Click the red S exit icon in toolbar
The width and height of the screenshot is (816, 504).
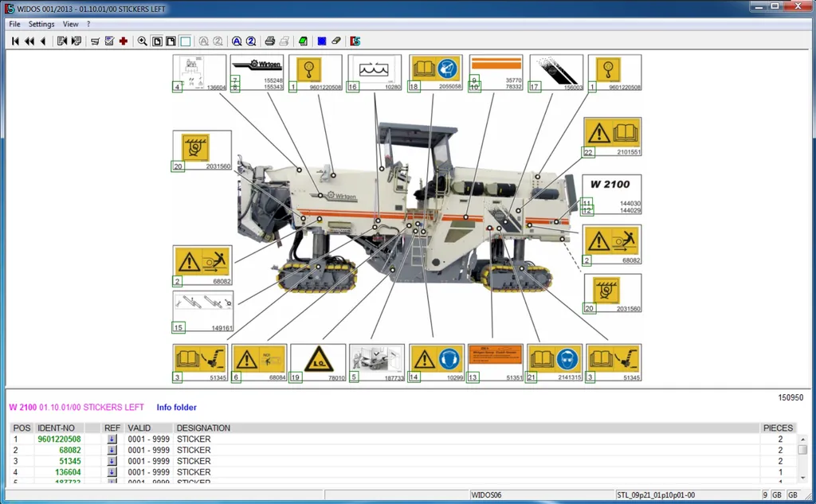coord(355,41)
